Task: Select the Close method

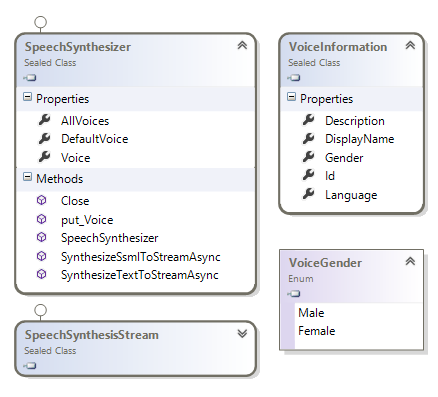Action: 75,201
